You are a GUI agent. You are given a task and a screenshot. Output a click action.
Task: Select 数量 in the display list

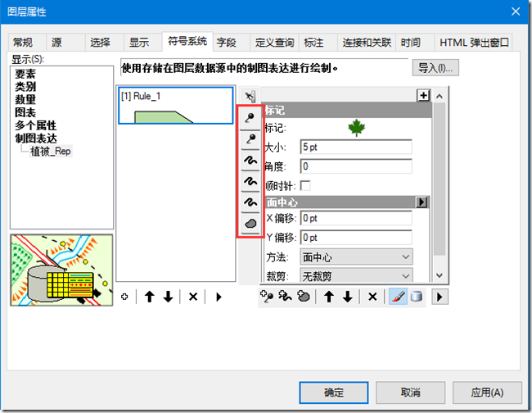click(x=25, y=100)
